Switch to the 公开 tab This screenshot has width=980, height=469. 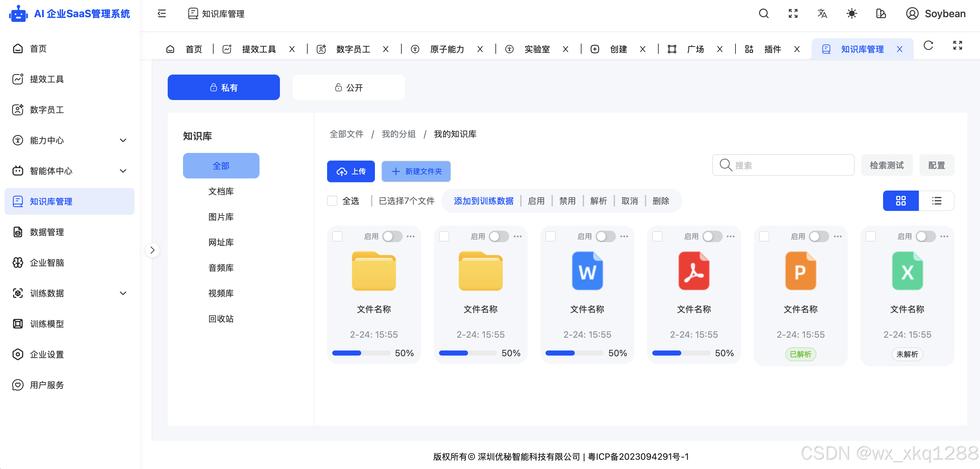[348, 87]
